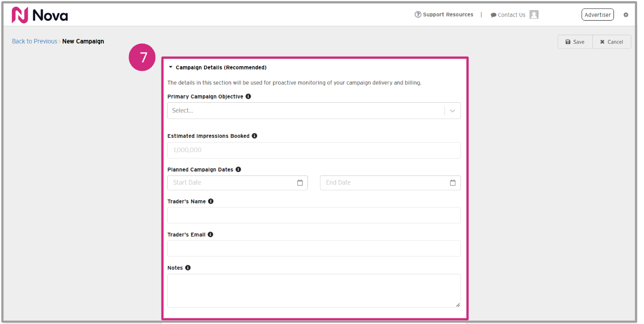The height and width of the screenshot is (324, 644).
Task: Click the Nova logo
Action: pos(40,15)
